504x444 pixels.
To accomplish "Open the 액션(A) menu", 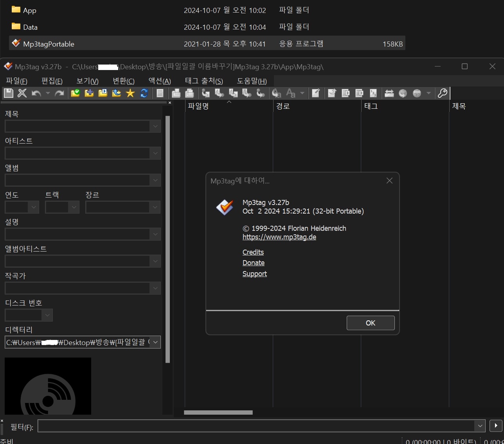I will coord(160,81).
